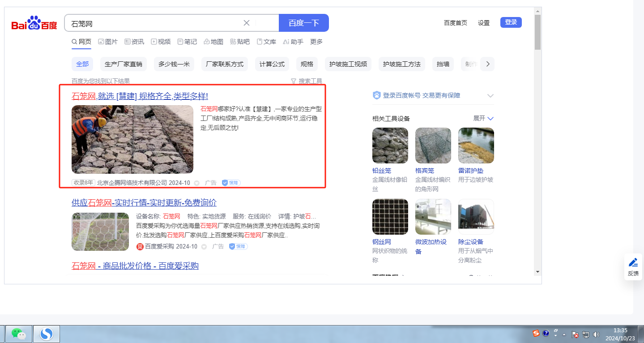Click 保障 badge on 北京企腾 result
Viewport: 644px width, 343px height.
click(231, 183)
